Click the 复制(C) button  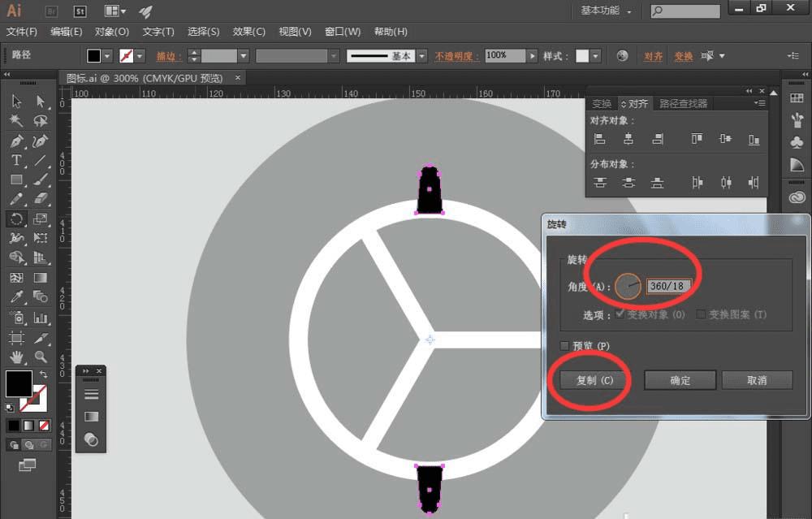coord(594,380)
